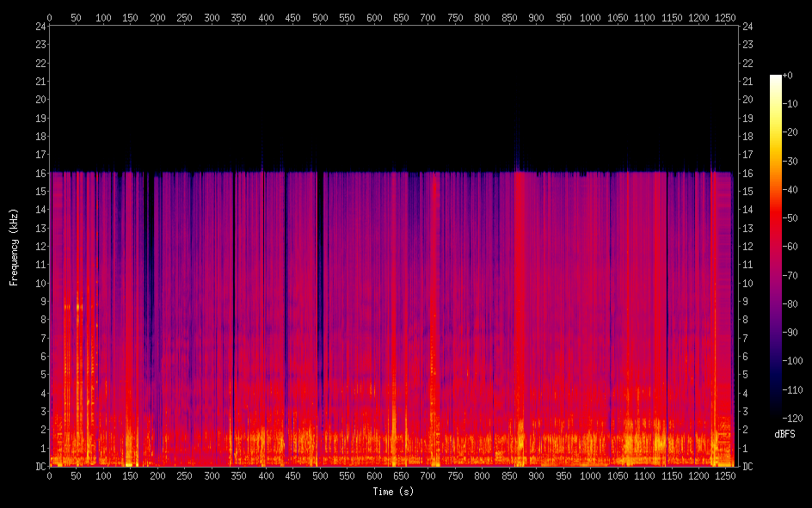Click the 'dBFS' label under the color scale
This screenshot has height=508, width=812.
click(784, 435)
